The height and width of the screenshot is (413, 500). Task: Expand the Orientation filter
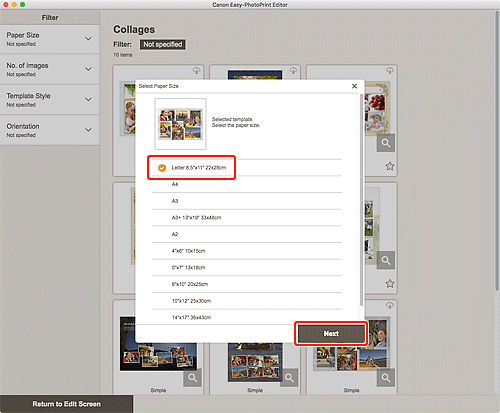(50, 130)
